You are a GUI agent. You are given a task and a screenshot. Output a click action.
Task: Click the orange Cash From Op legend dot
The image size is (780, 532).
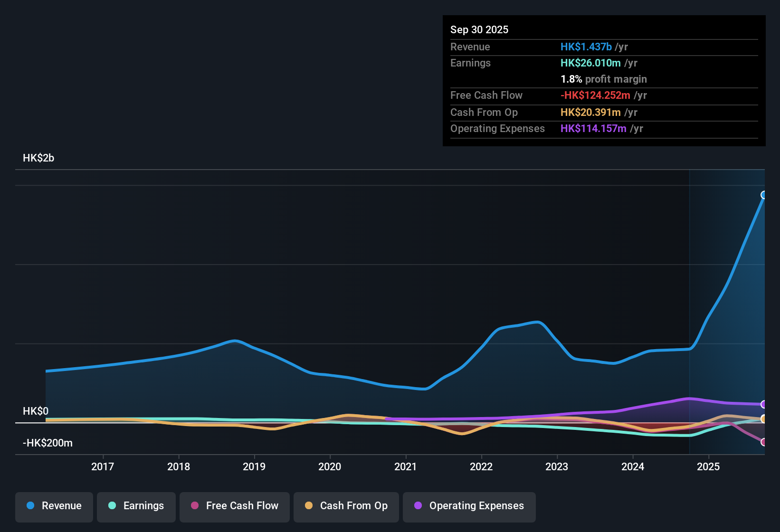point(309,506)
